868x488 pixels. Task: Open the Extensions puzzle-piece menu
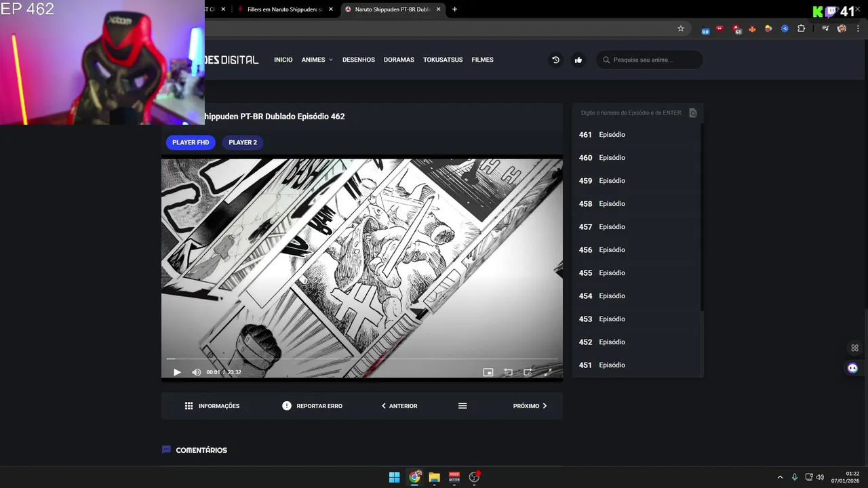pos(801,28)
